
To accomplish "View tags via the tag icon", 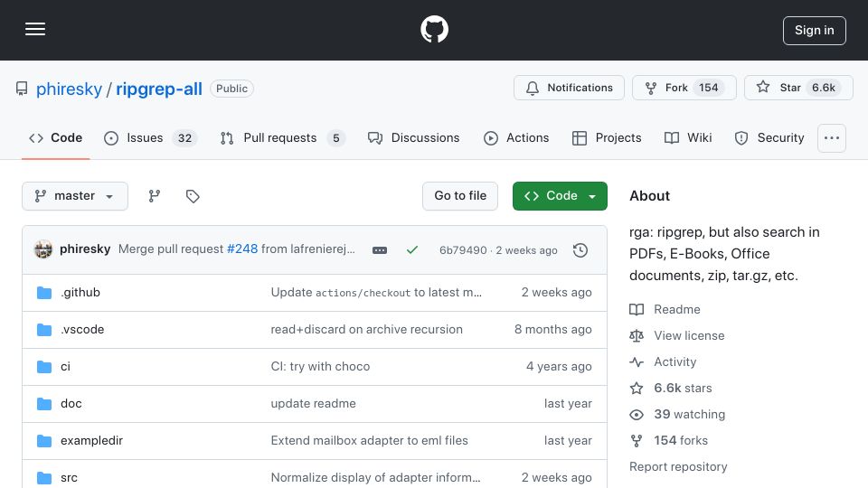I will [192, 196].
